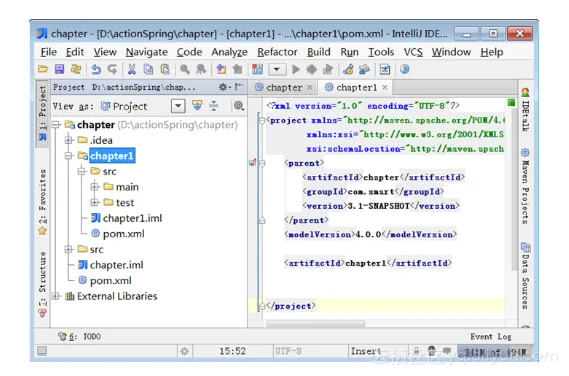Expand External Libraries node
Screen dimensions: 569x376
click(x=56, y=296)
